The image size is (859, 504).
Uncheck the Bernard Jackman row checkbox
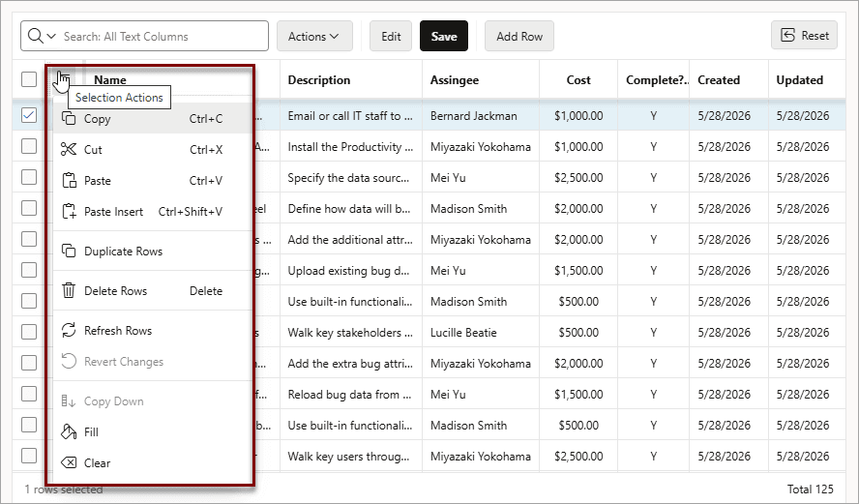[x=29, y=115]
